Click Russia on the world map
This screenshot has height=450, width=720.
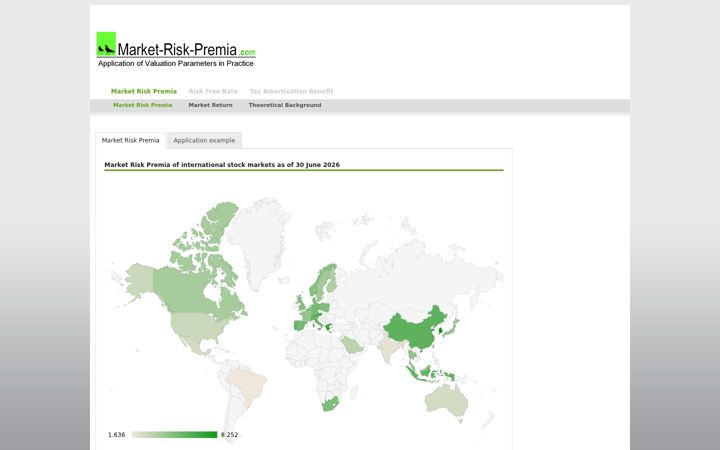(413, 276)
